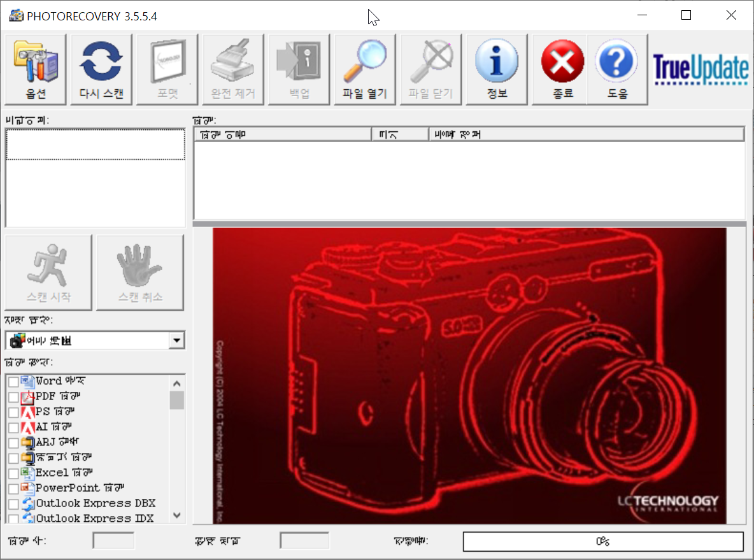Viewport: 754px width, 560px height.
Task: Check the PDF file type checkbox
Action: (x=13, y=397)
